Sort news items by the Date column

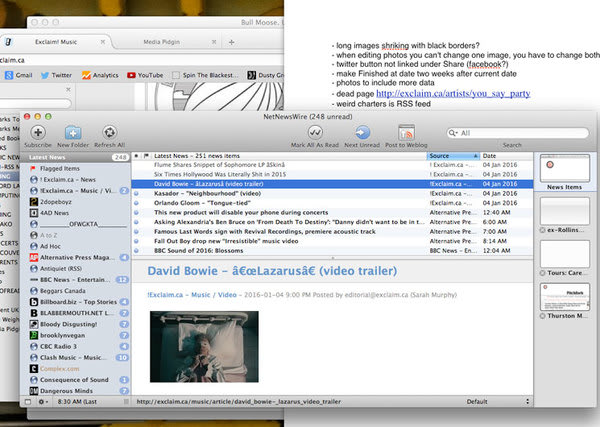506,156
